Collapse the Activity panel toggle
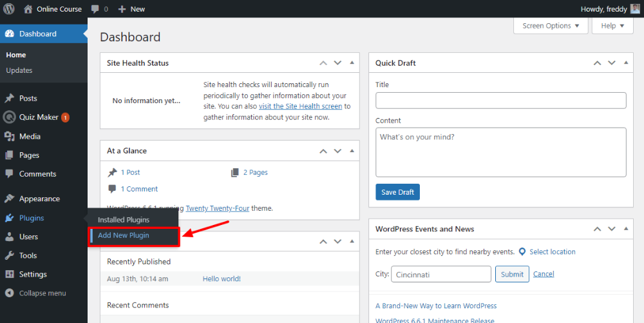Viewport: 644px width, 323px height. pos(352,241)
